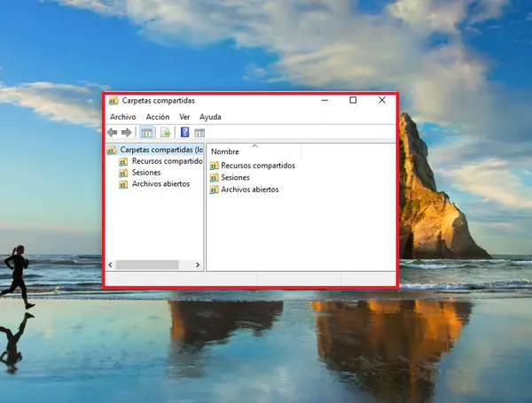532x403 pixels.
Task: Select Recursos compartidos in the right list
Action: 258,166
